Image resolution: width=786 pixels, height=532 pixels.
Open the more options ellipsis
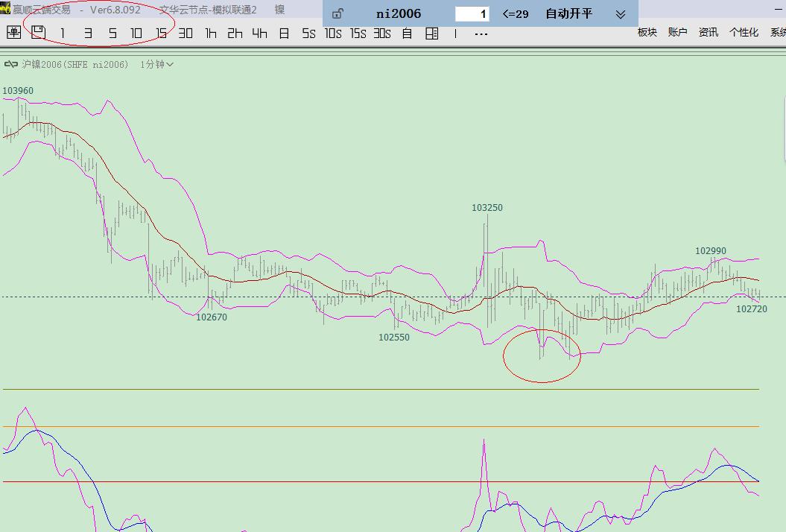click(x=481, y=34)
